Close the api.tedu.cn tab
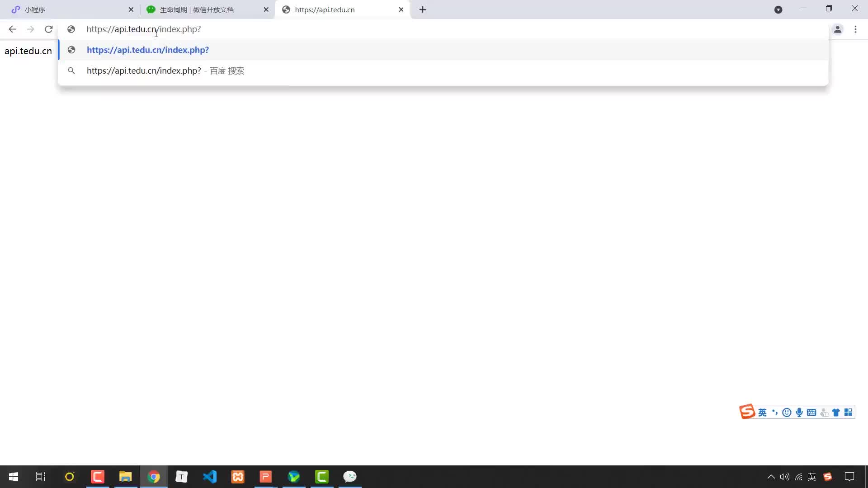Viewport: 868px width, 488px height. click(401, 9)
